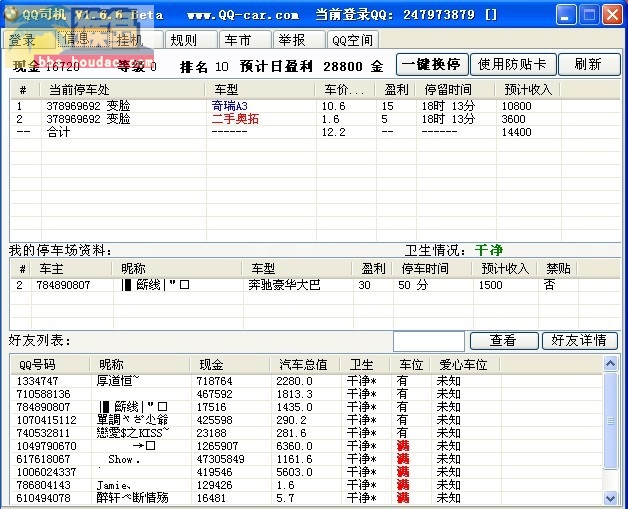This screenshot has height=509, width=628.
Task: Click car total value 6360.0
Action: coord(294,446)
